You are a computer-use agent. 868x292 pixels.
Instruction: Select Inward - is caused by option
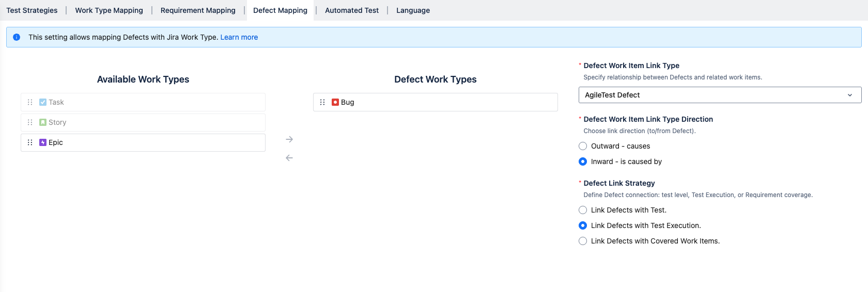(x=583, y=161)
